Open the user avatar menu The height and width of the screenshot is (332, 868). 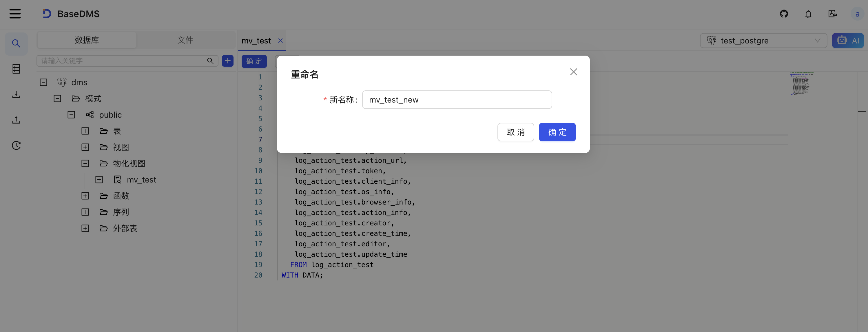pos(857,14)
